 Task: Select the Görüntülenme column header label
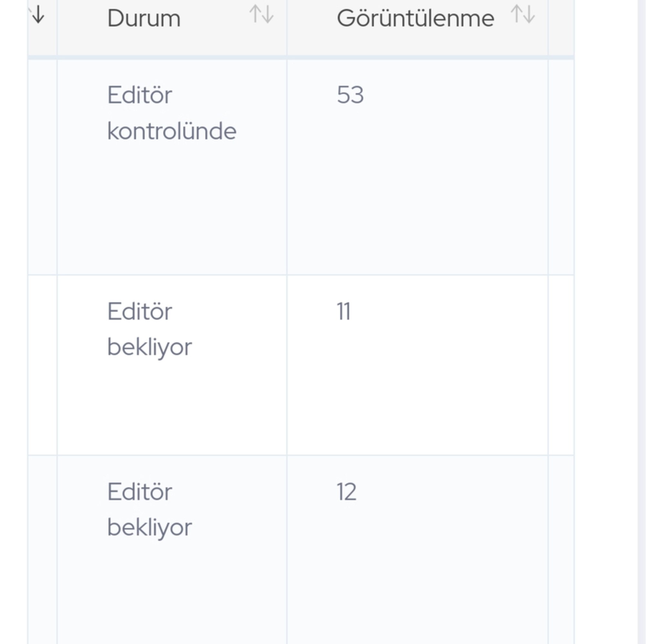tap(415, 18)
